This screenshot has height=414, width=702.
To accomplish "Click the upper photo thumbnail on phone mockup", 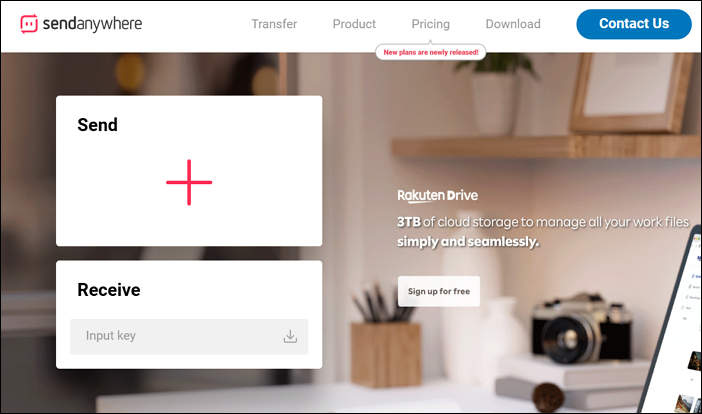I will [x=695, y=362].
